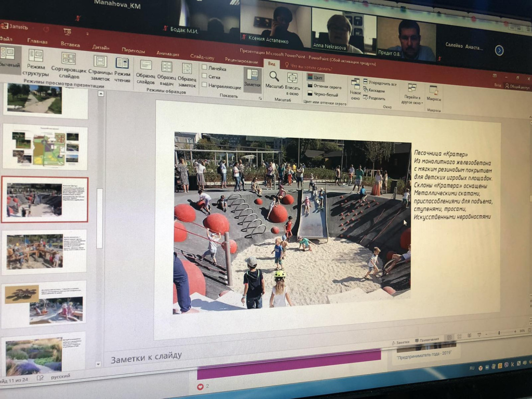Switch to Режим чтения view
This screenshot has height=399, width=532.
coord(122,68)
